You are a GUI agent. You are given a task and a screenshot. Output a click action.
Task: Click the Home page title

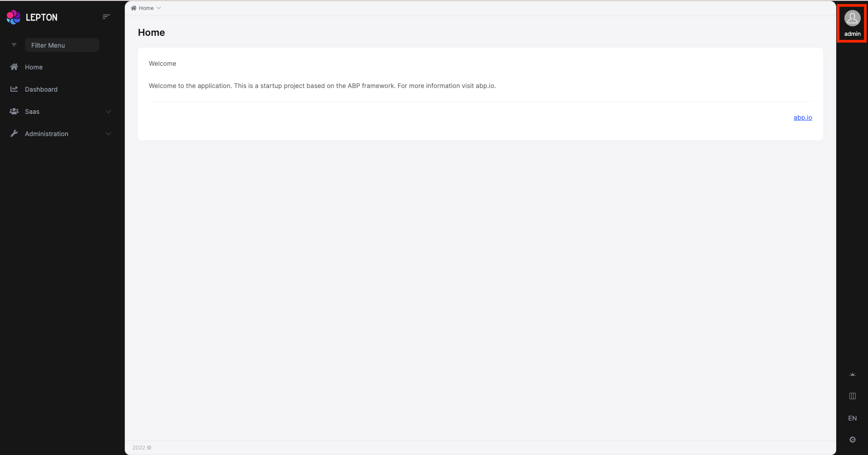[x=152, y=33]
